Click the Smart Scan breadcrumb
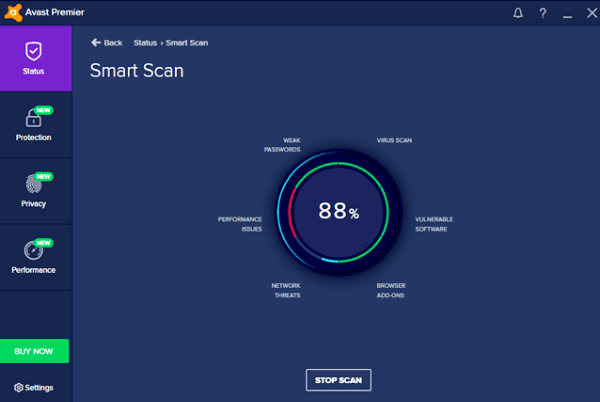 tap(187, 43)
